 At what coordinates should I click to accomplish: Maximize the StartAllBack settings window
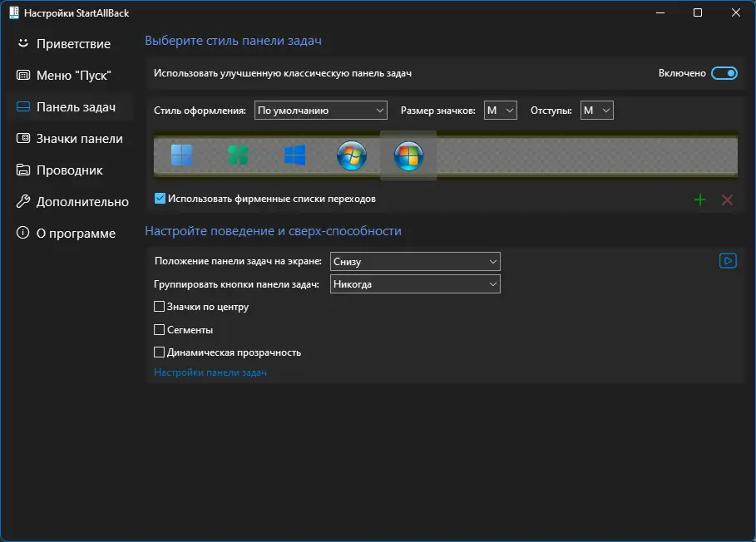click(x=698, y=13)
